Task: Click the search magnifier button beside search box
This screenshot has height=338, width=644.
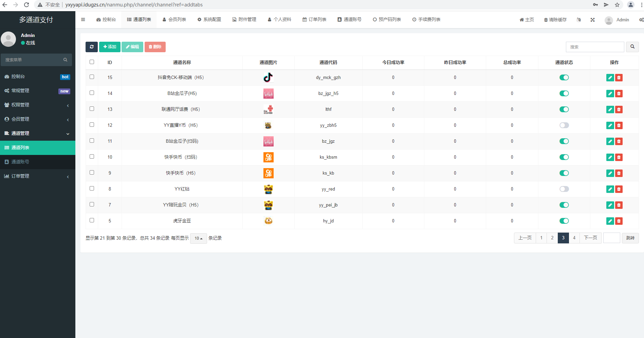Action: point(632,47)
